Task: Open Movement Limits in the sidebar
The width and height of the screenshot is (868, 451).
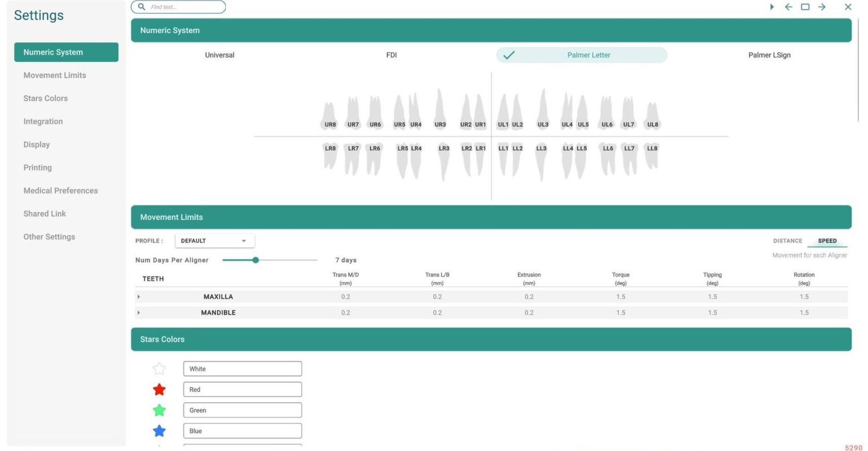Action: pyautogui.click(x=55, y=75)
